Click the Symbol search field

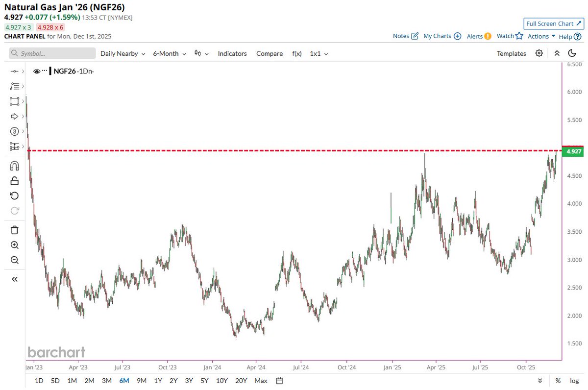[51, 53]
